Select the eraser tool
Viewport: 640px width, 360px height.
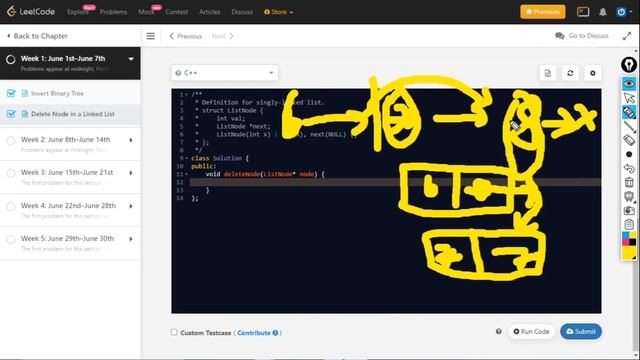629,140
